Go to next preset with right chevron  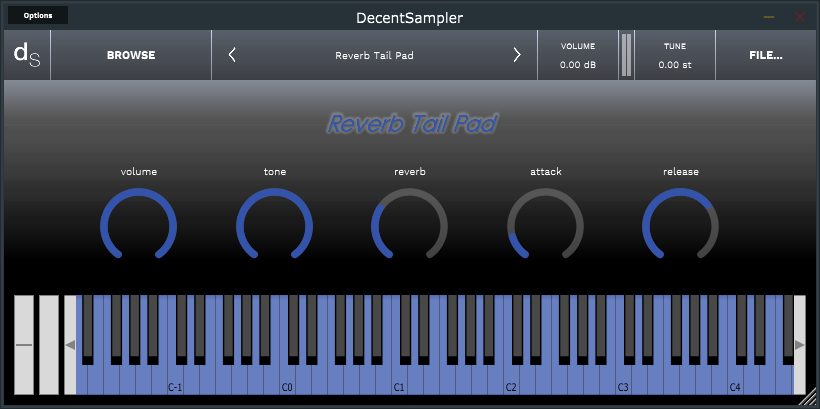click(517, 55)
